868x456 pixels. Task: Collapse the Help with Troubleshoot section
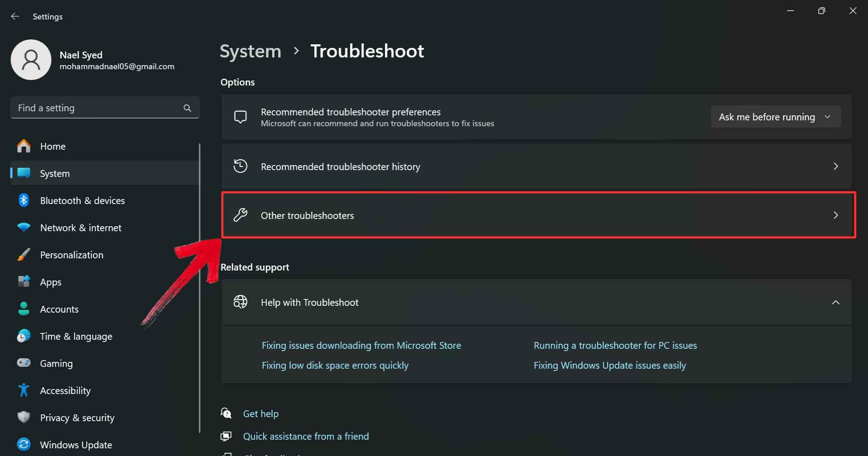pos(836,302)
